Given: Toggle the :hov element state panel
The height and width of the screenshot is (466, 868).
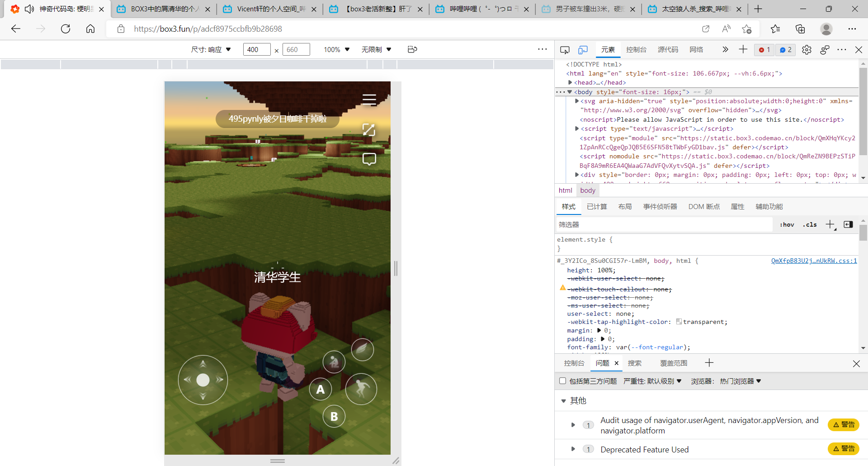Looking at the screenshot, I should pyautogui.click(x=787, y=224).
